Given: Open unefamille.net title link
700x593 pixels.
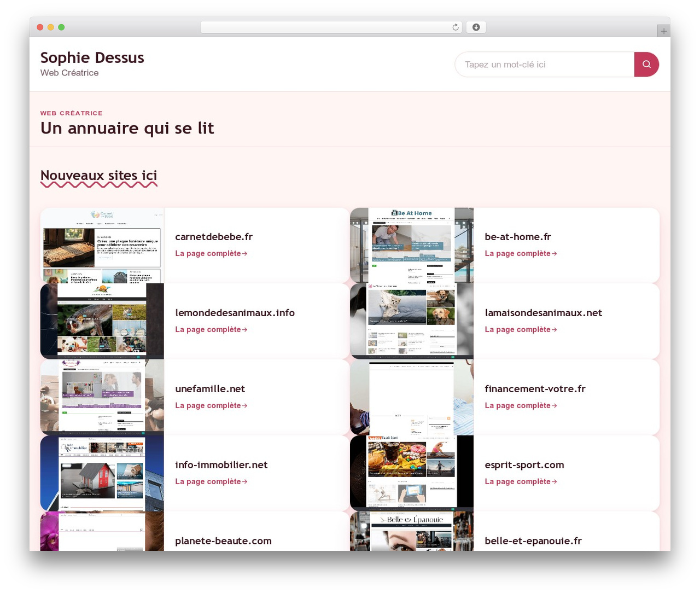Looking at the screenshot, I should [210, 389].
